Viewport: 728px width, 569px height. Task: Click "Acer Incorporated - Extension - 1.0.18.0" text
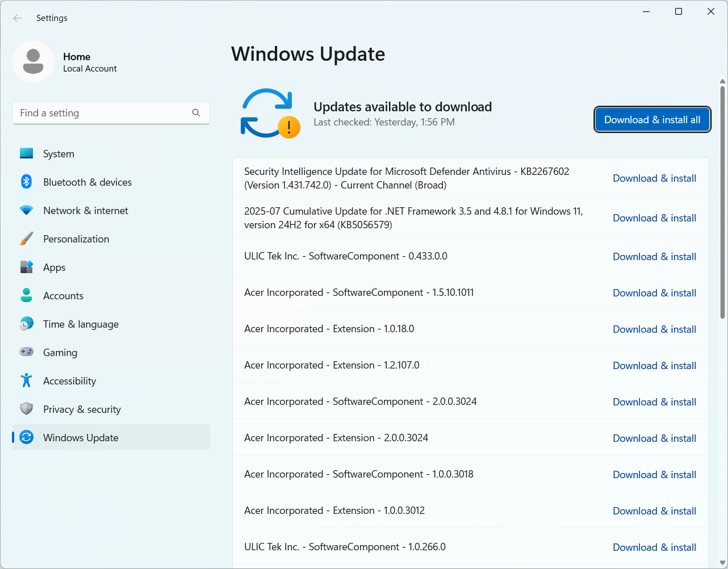click(329, 329)
